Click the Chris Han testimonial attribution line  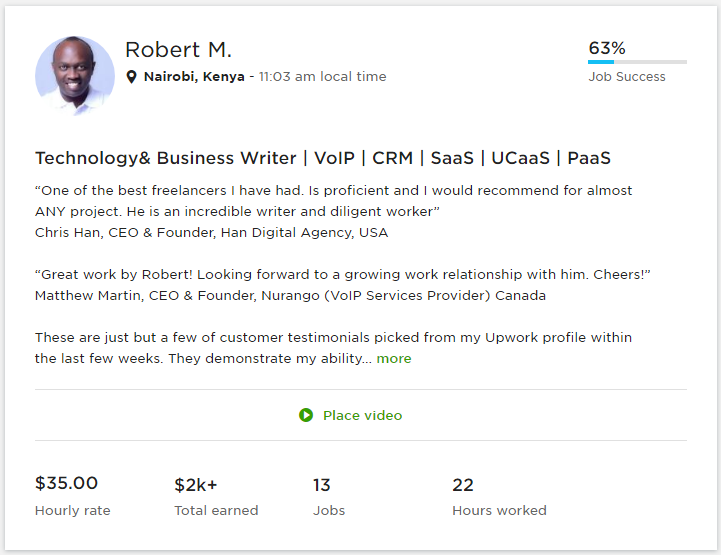pos(211,233)
